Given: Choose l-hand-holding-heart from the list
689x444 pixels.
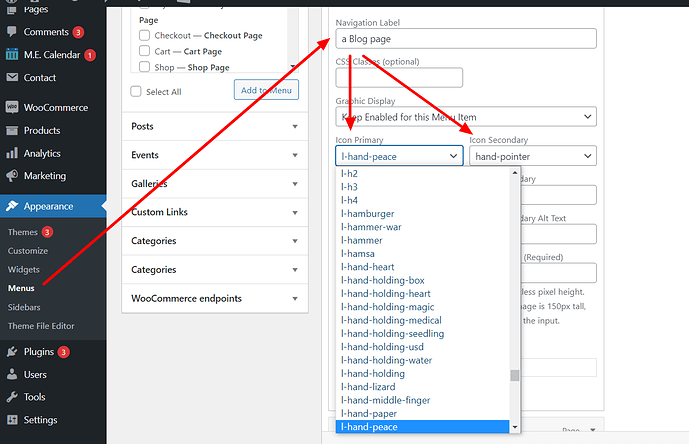Looking at the screenshot, I should point(385,294).
